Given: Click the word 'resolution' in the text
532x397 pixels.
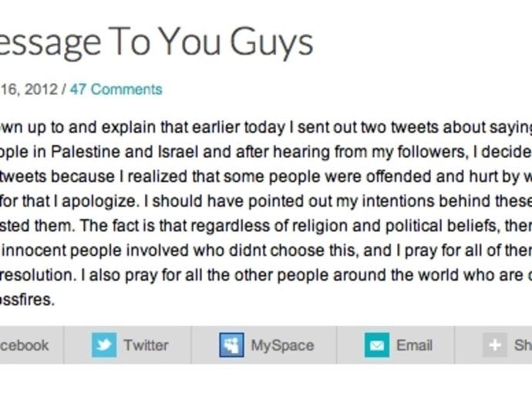Looking at the screenshot, I should 36,275.
